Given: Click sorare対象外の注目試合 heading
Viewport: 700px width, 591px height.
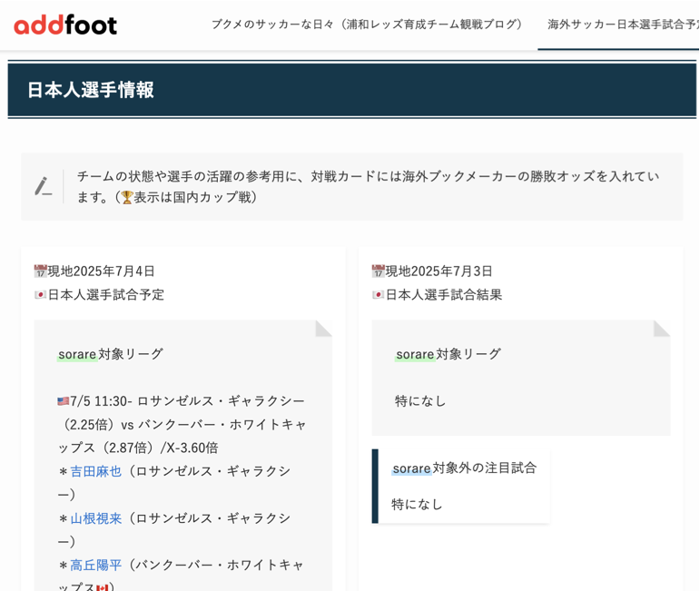Looking at the screenshot, I should (x=464, y=468).
